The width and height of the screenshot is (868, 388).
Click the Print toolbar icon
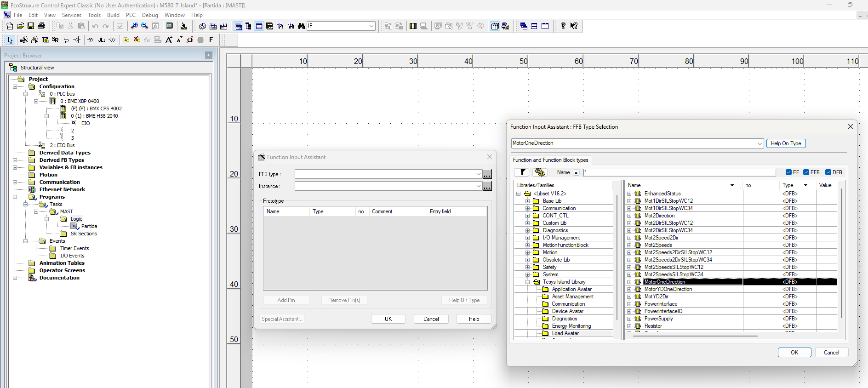coord(41,26)
